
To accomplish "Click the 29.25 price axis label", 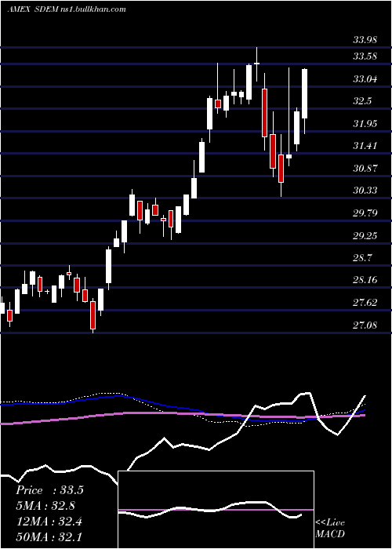I will 365,236.
